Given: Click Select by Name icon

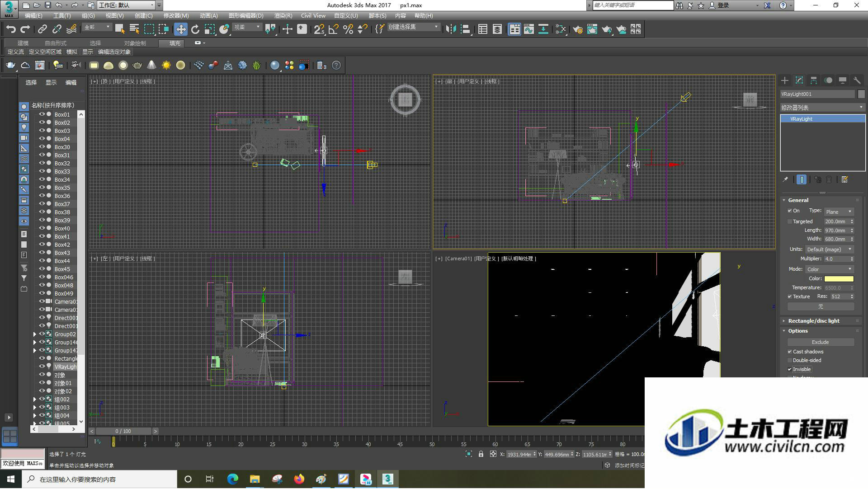Looking at the screenshot, I should click(x=134, y=29).
